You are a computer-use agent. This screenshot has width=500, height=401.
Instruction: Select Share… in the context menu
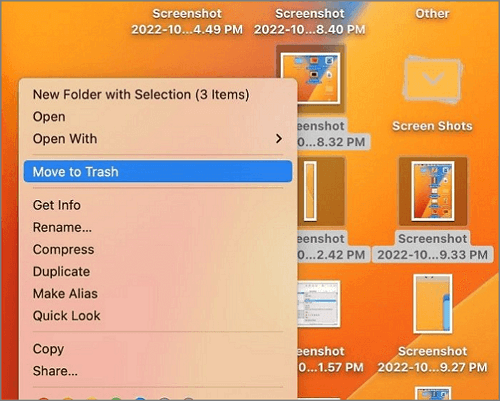coord(158,371)
